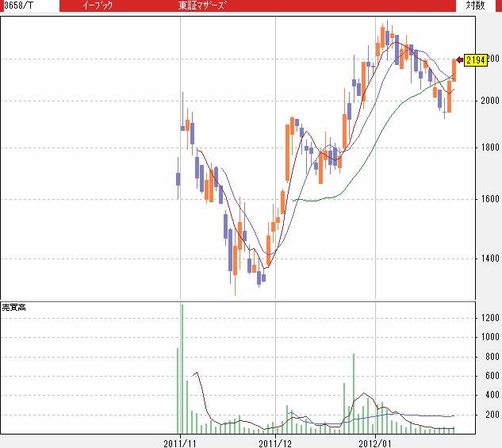Click the 1800 price axis label

490,147
